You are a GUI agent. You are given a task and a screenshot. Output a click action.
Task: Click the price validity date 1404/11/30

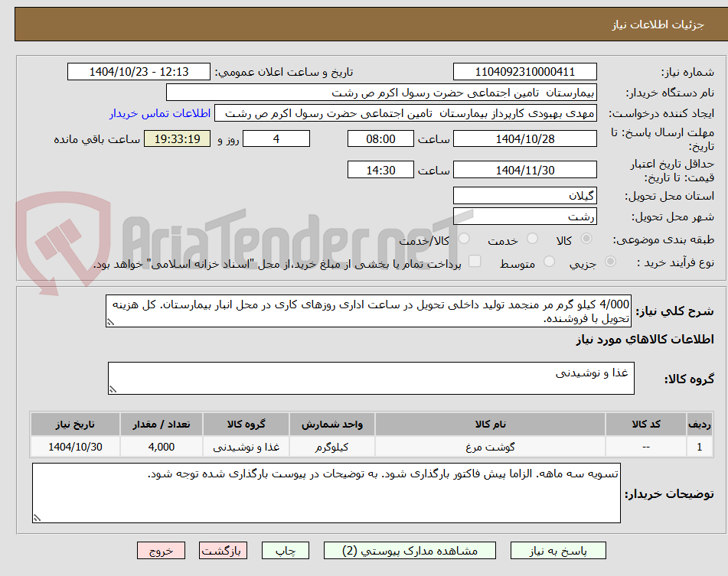tap(524, 170)
